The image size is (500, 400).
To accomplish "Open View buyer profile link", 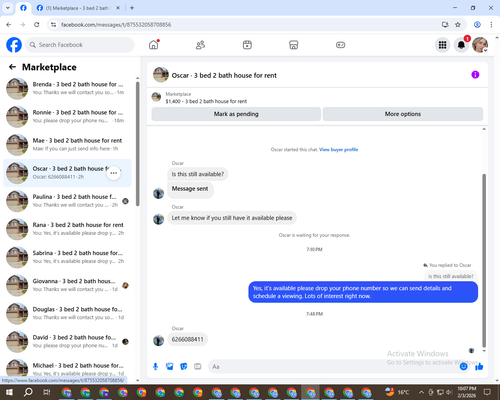I will (339, 150).
